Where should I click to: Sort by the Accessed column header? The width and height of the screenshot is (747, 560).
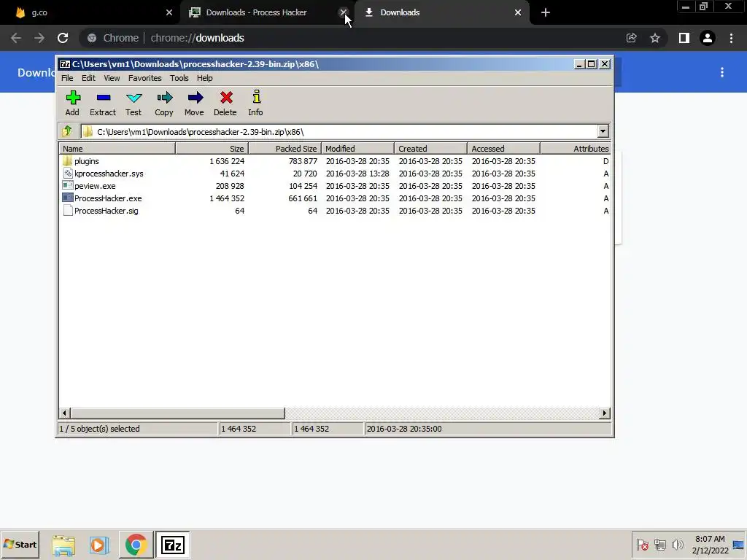[x=503, y=149]
